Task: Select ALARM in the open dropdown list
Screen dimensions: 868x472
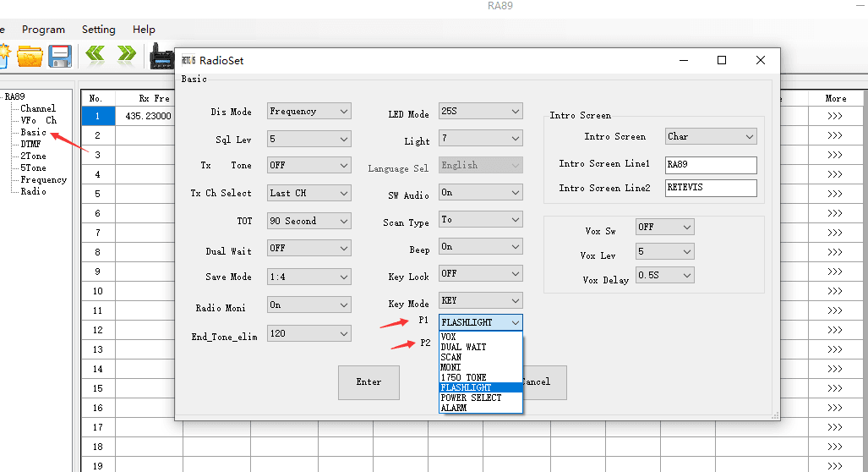Action: tap(454, 408)
